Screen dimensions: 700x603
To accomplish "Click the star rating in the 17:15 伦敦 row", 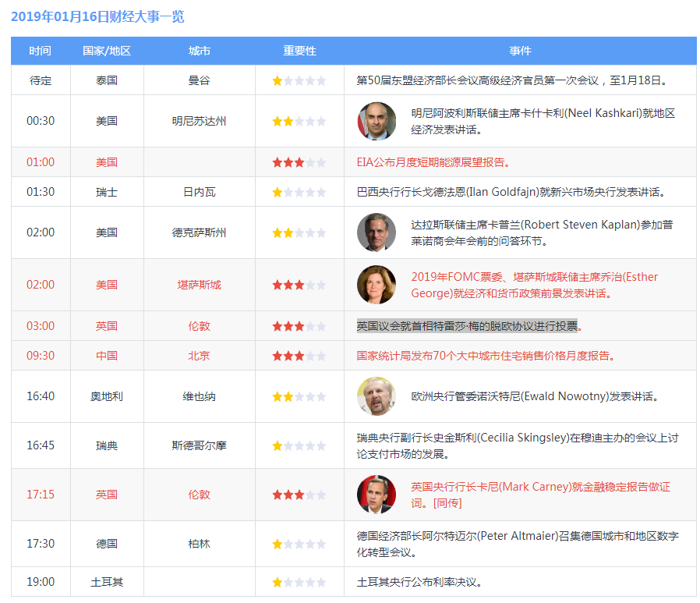I will [299, 495].
